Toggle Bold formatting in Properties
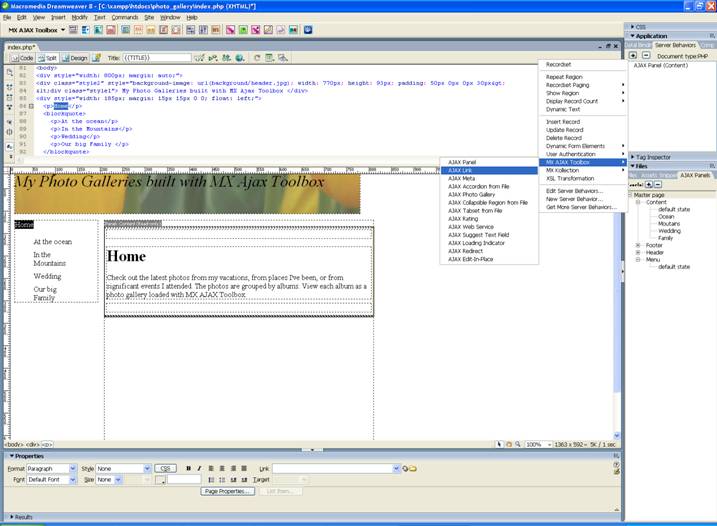 pyautogui.click(x=188, y=468)
